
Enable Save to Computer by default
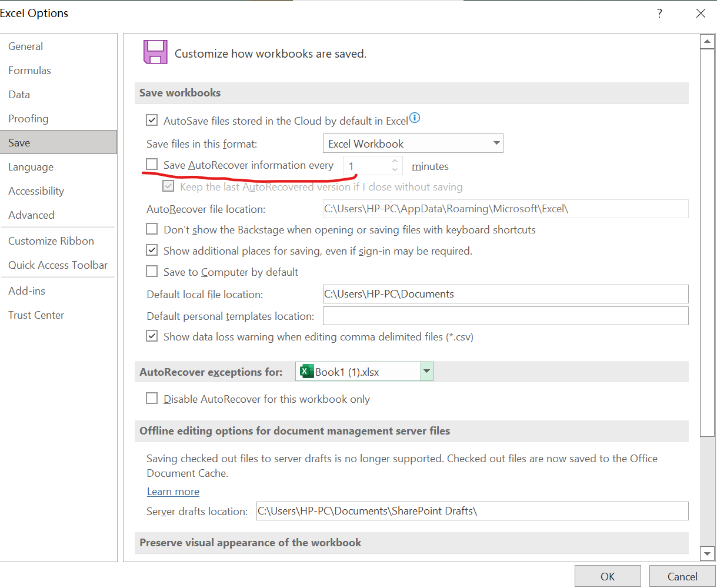point(152,271)
